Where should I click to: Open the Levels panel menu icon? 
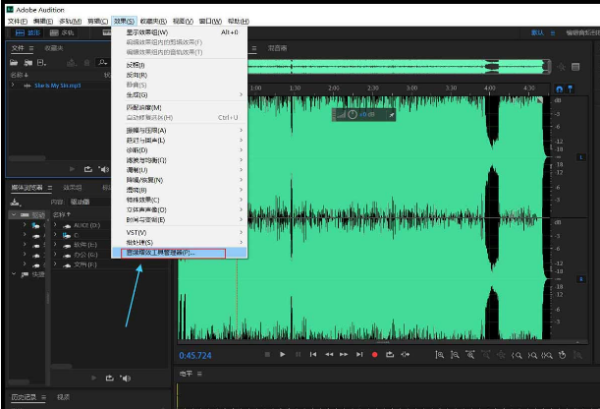coord(199,373)
